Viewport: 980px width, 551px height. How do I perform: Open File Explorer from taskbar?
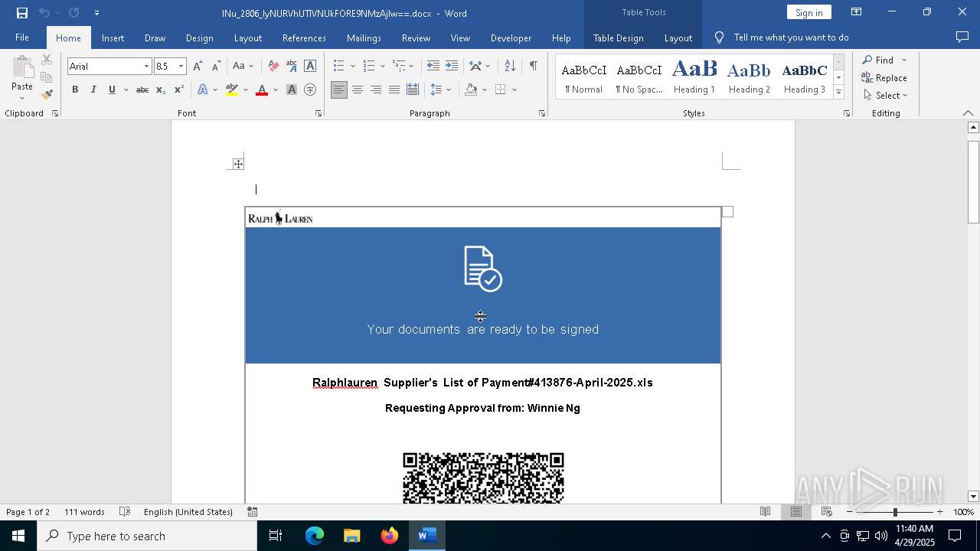352,536
